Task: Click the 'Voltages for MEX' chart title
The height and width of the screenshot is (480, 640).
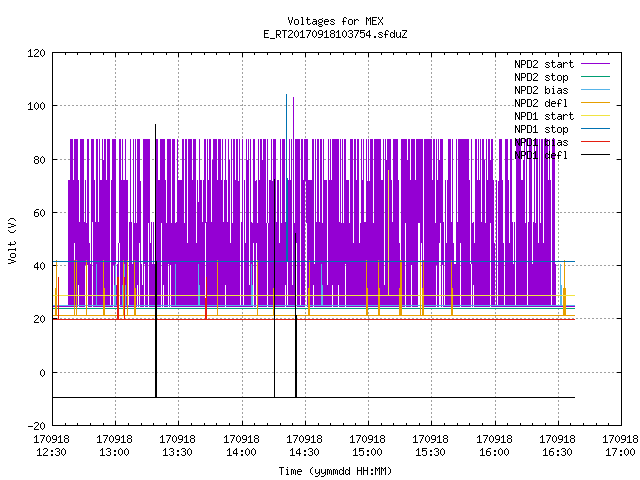Action: [x=335, y=21]
